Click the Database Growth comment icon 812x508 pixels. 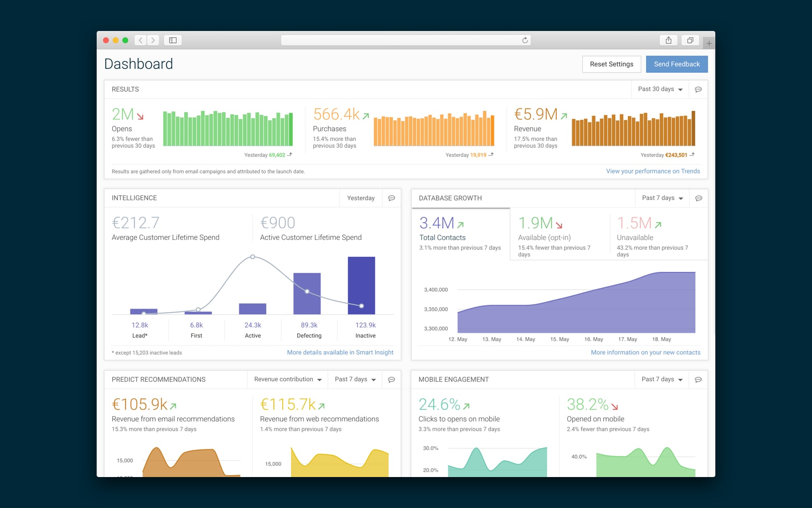point(698,198)
